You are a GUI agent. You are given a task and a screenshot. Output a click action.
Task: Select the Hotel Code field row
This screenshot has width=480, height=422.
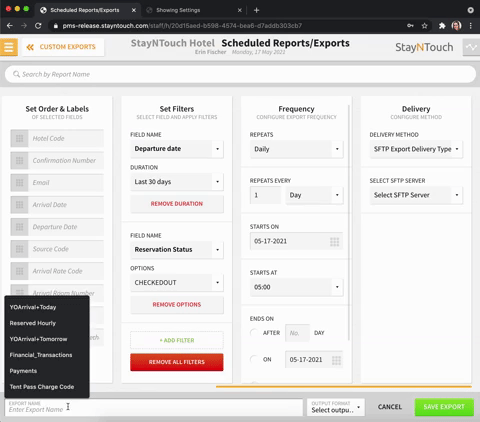[57, 138]
